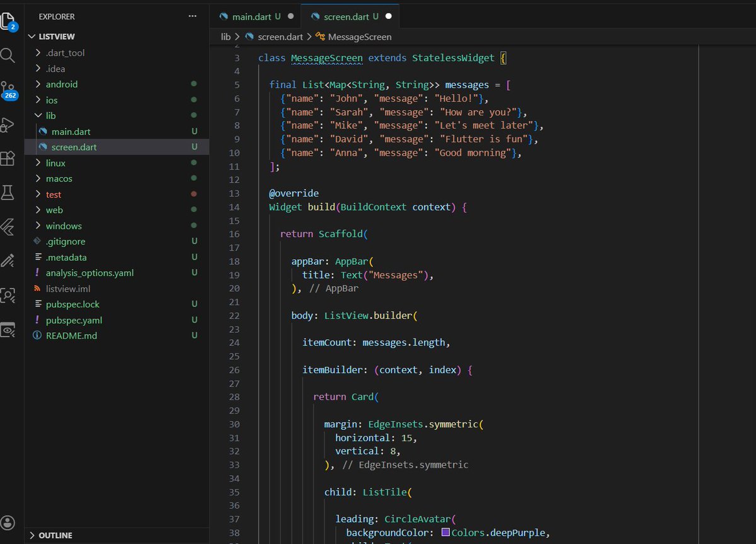756x544 pixels.
Task: Click the screen.dart breadcrumb segment
Action: (280, 37)
